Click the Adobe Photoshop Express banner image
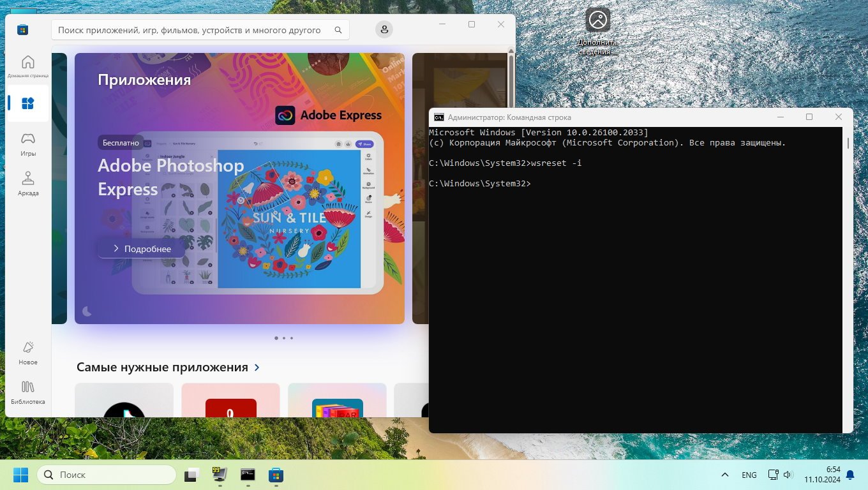The image size is (868, 490). coord(239,188)
